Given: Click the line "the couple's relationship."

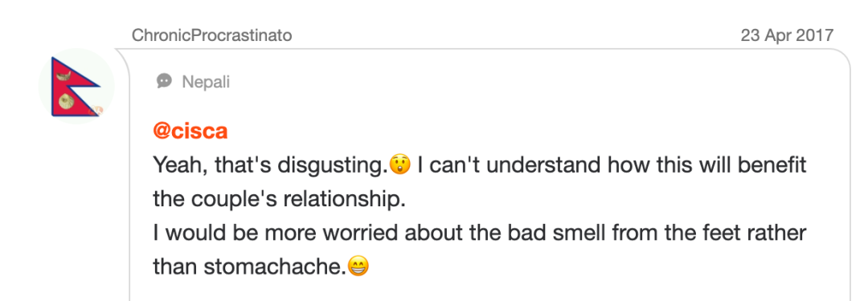Looking at the screenshot, I should (280, 200).
